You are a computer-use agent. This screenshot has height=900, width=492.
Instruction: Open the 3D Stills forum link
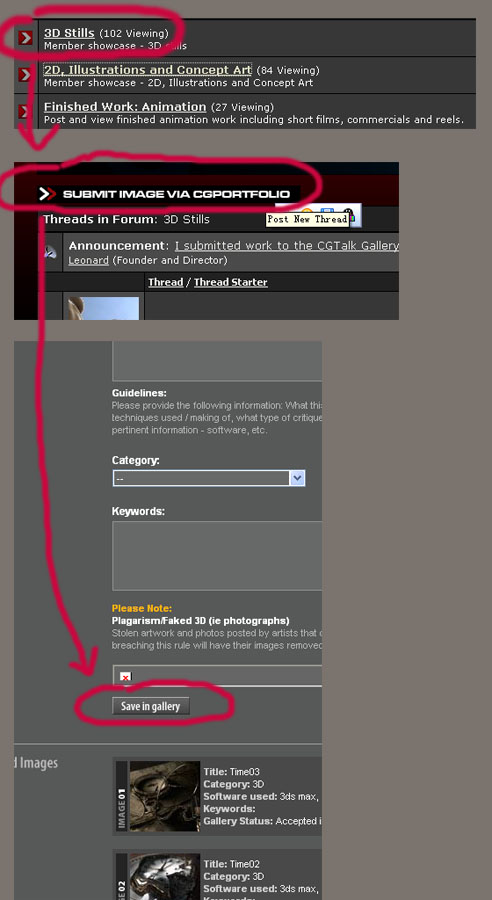[69, 33]
